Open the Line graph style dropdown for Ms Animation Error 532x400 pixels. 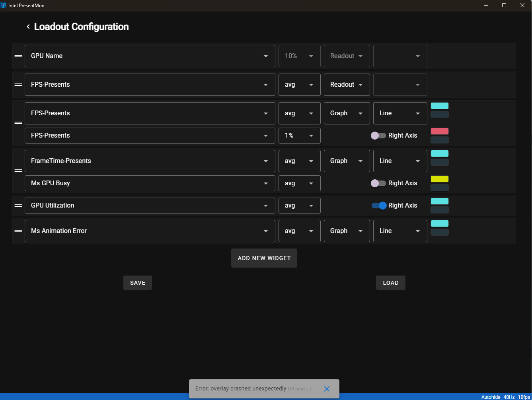(400, 231)
